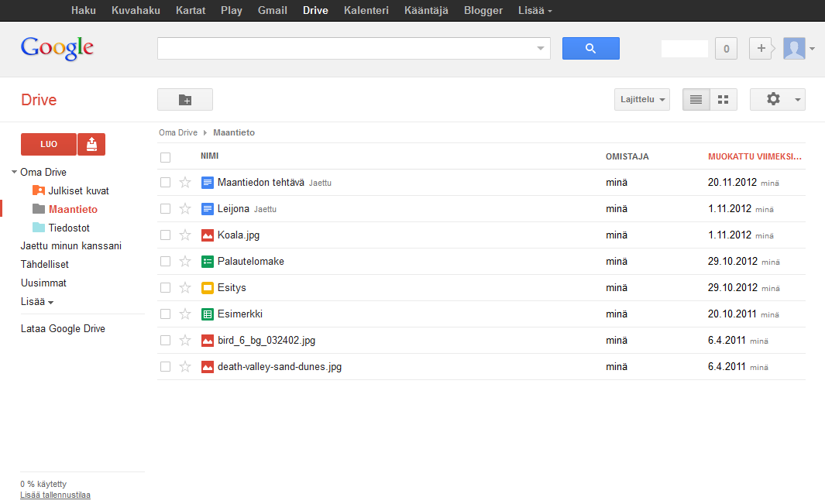Open the search options dropdown arrow
825x504 pixels.
coord(541,49)
